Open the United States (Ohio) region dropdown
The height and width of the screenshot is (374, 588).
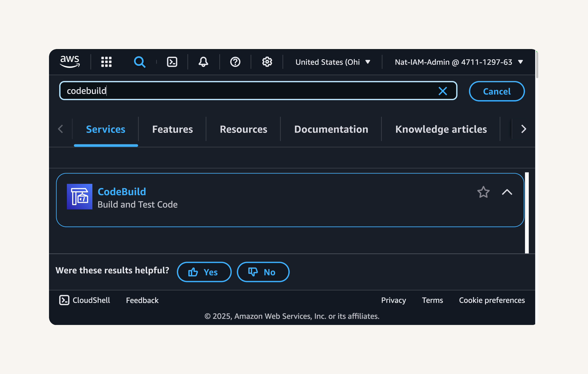(x=333, y=62)
